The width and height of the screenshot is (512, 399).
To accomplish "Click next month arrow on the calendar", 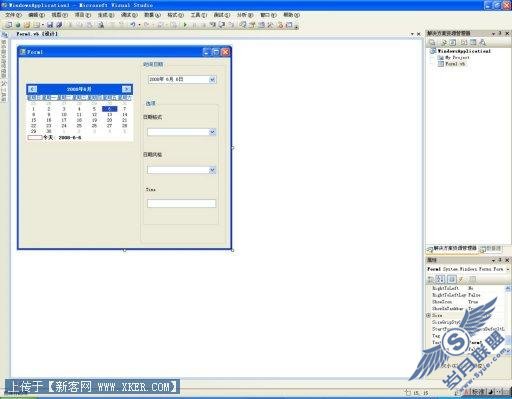I will click(126, 89).
